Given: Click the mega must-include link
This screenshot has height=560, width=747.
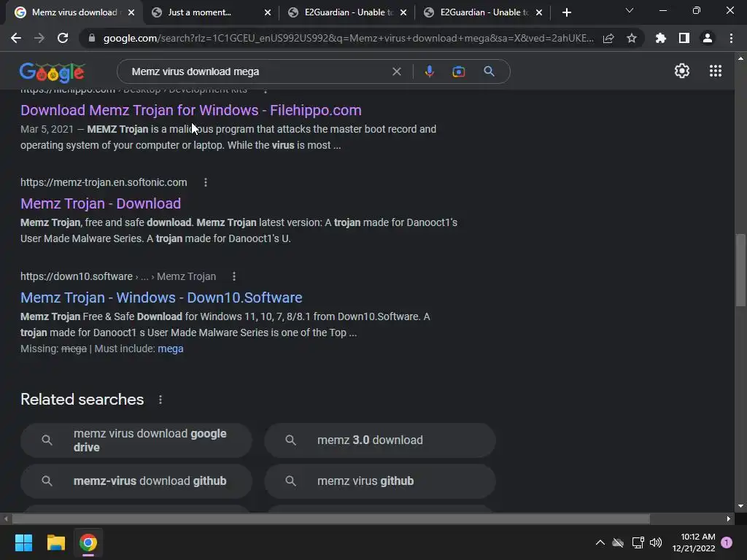Looking at the screenshot, I should [171, 349].
